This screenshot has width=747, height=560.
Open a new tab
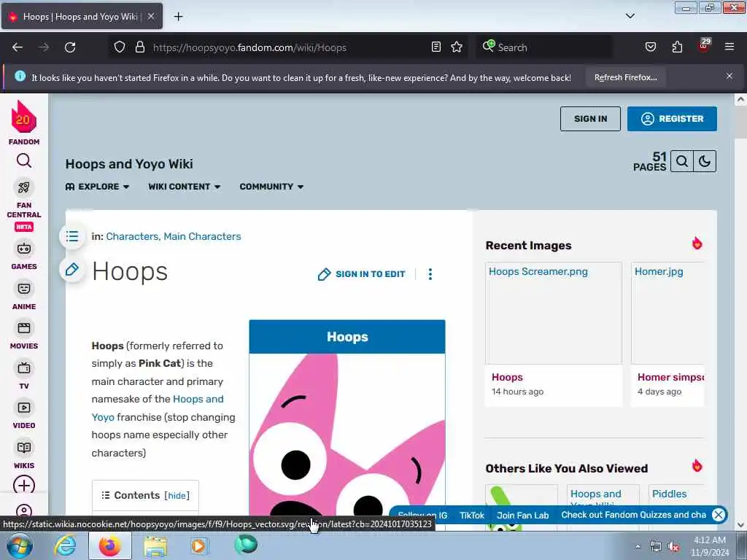coord(178,17)
